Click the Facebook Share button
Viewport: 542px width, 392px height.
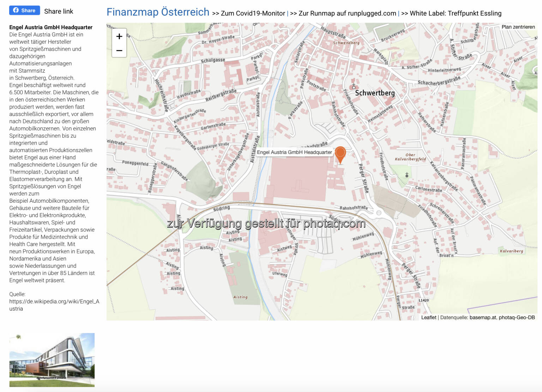pos(24,11)
